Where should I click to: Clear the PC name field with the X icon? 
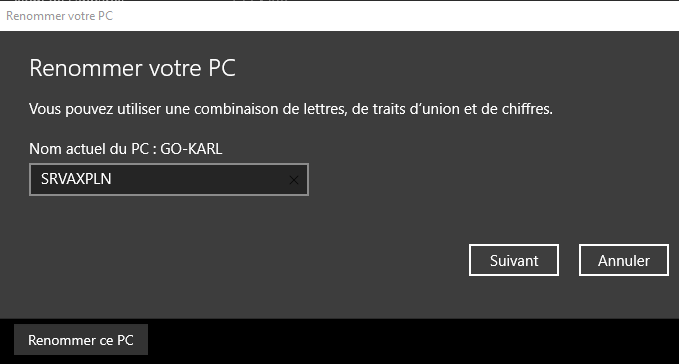coord(294,180)
